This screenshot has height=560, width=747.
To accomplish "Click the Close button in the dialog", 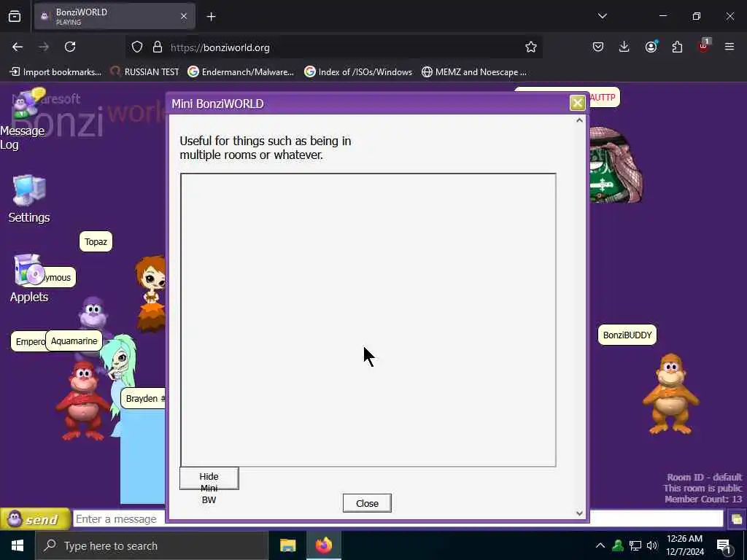I will [367, 503].
